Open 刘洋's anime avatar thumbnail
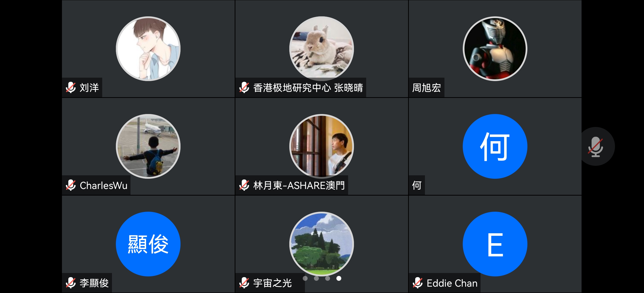The width and height of the screenshot is (644, 293). click(x=148, y=49)
